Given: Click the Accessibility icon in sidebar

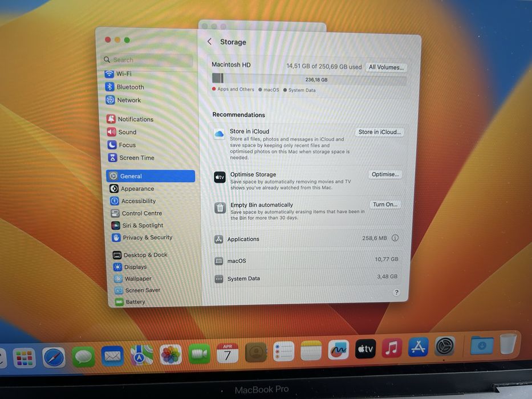Looking at the screenshot, I should tap(115, 201).
